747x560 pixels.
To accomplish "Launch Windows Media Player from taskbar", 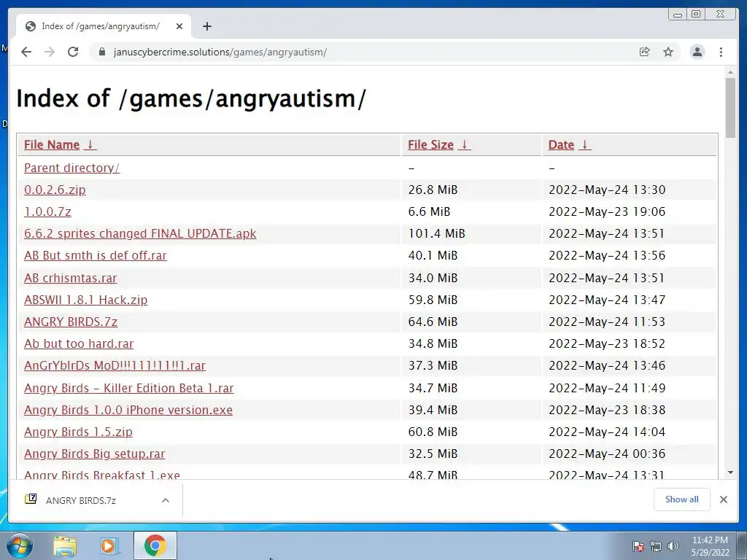I will point(109,546).
